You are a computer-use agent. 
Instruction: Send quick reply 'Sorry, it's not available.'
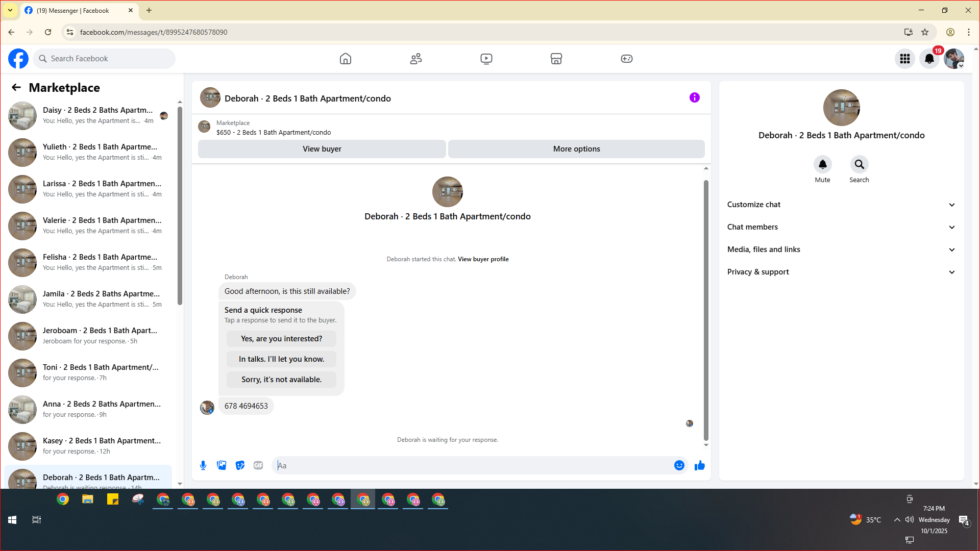coord(282,380)
